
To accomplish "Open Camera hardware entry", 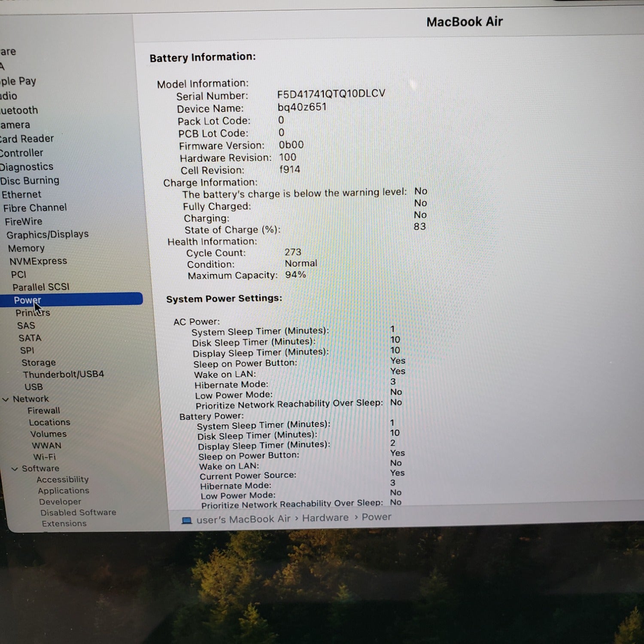I will coord(15,125).
